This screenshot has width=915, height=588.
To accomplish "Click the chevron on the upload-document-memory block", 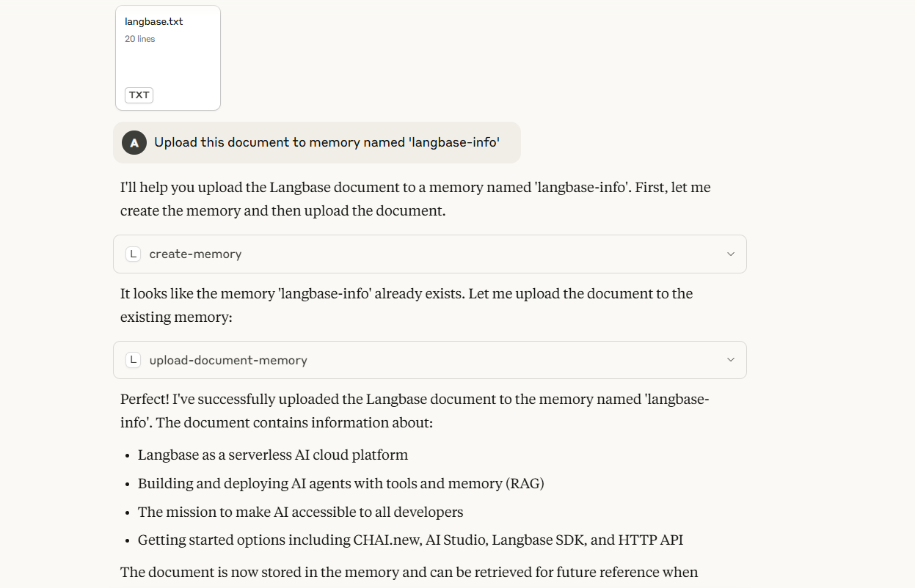I will tap(730, 359).
